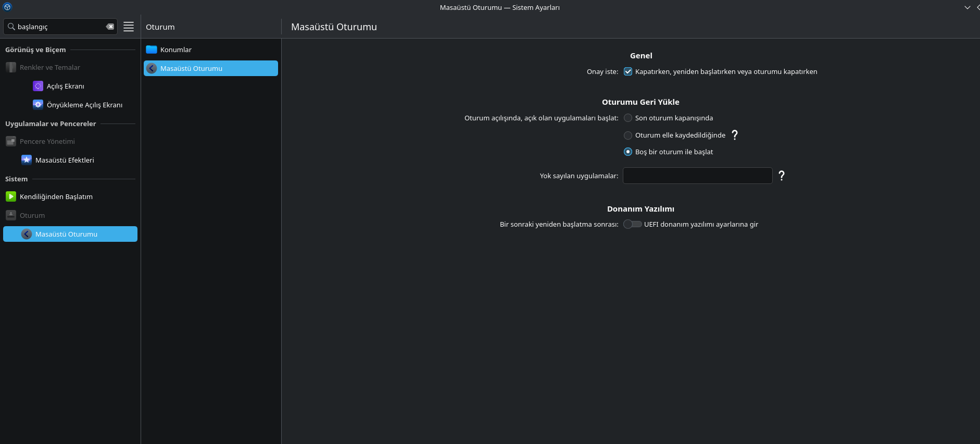The height and width of the screenshot is (444, 980).
Task: Clear the search text with the erase icon
Action: [110, 27]
